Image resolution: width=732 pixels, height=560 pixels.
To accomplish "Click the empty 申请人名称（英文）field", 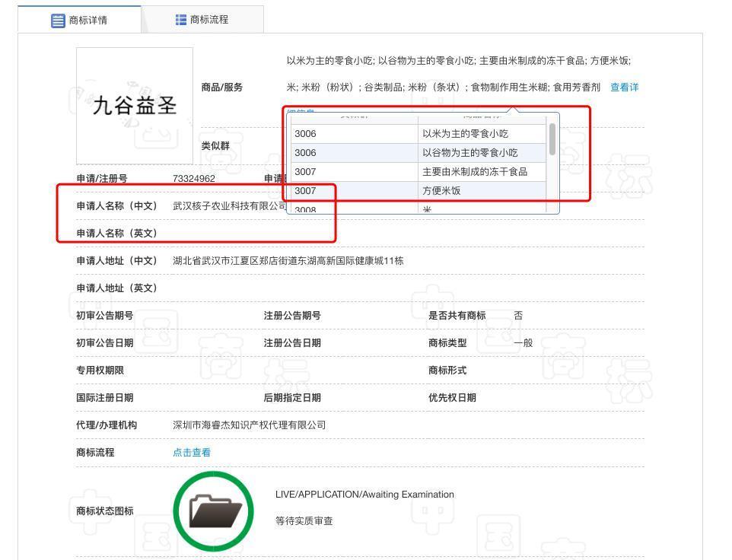I will click(228, 234).
